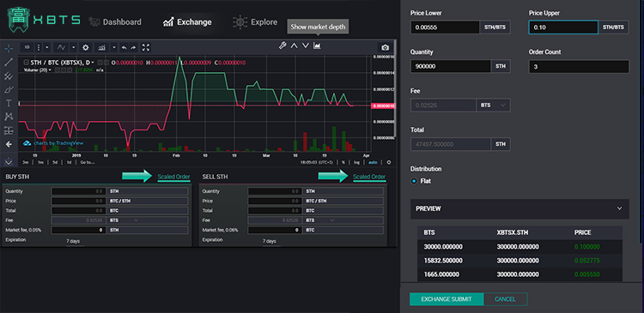Click scaled order Quantity field

[x=451, y=66]
